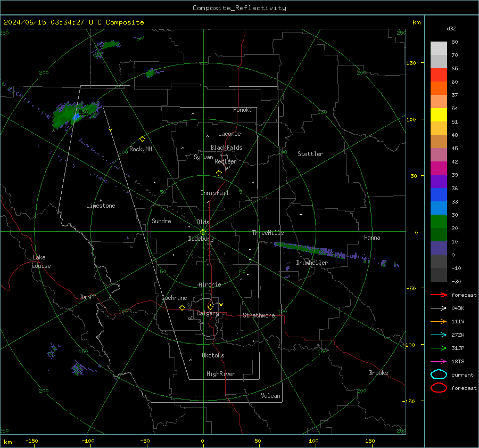This screenshot has height=448, width=479.
Task: Click the Stettler town label
Action: [310, 154]
